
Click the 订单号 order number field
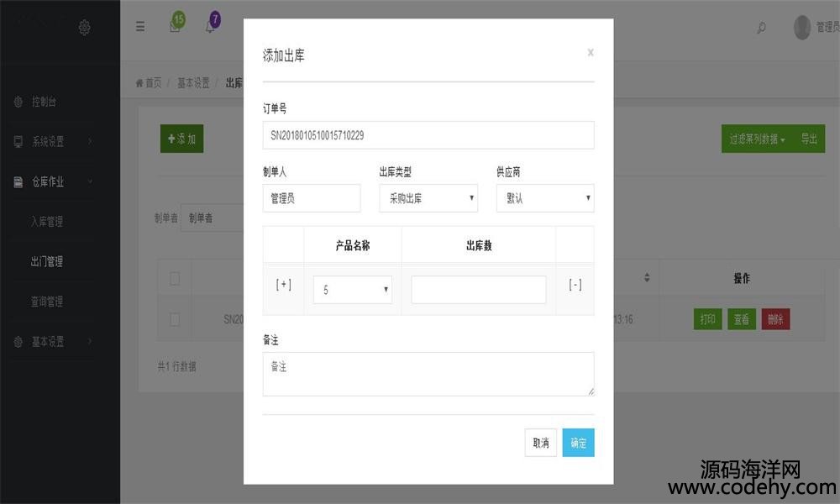[x=428, y=135]
